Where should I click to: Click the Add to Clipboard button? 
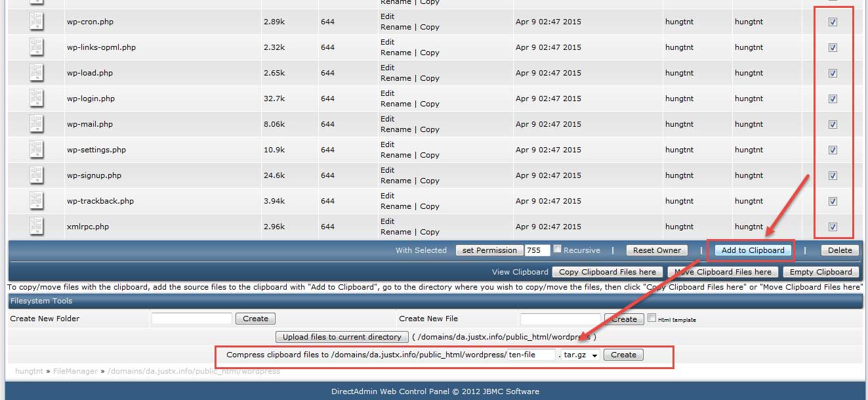[x=753, y=250]
